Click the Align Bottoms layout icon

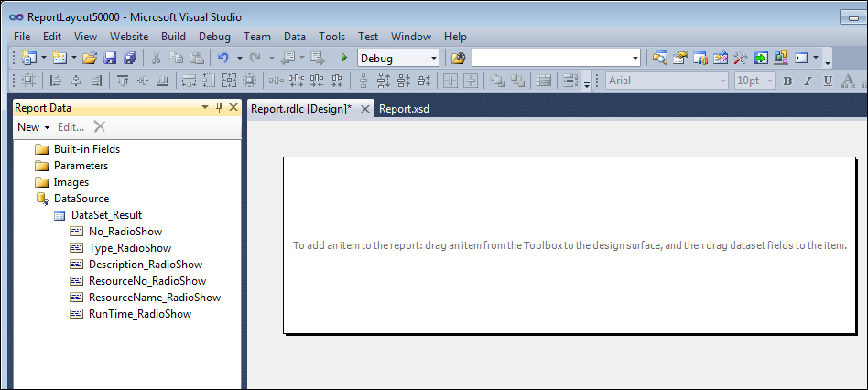[x=163, y=81]
